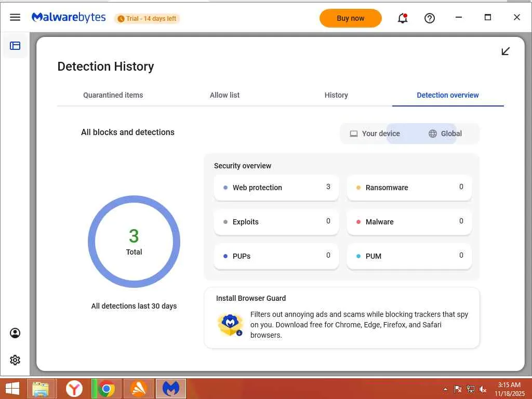Click the Buy now button
The height and width of the screenshot is (399, 532).
coord(351,18)
